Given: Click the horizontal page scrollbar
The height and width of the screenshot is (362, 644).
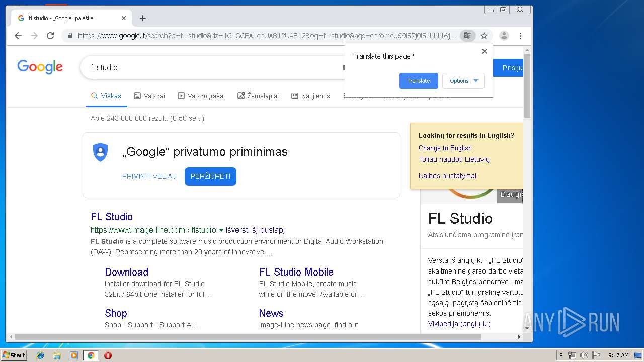Looking at the screenshot, I should click(248, 337).
